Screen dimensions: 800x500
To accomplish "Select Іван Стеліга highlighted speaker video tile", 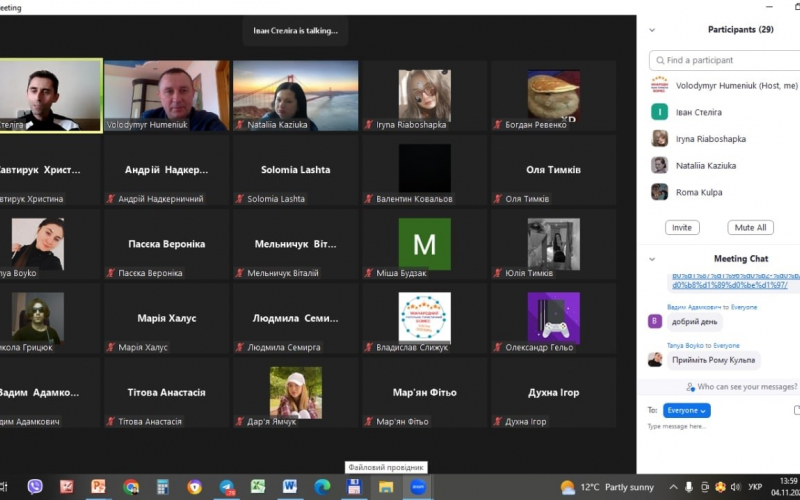I will click(50, 96).
